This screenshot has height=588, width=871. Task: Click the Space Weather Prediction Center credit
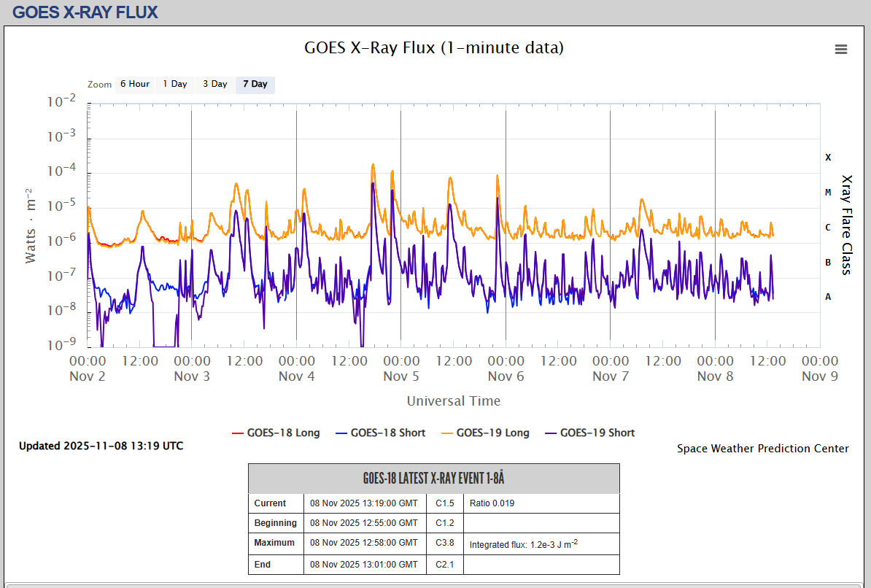[x=762, y=449]
